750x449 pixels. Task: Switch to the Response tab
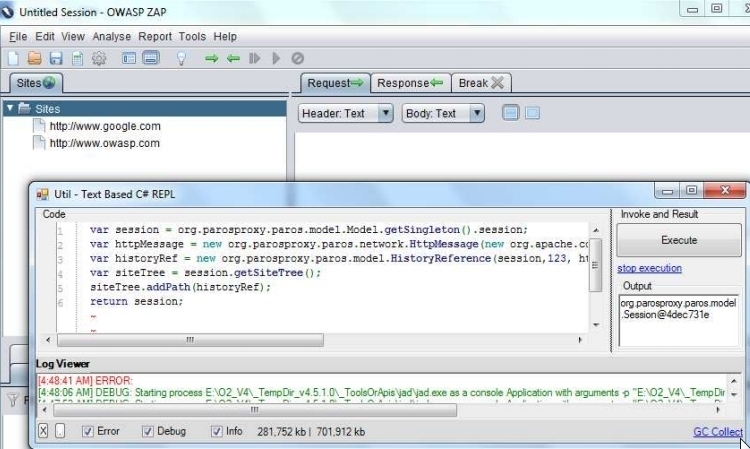pyautogui.click(x=410, y=83)
